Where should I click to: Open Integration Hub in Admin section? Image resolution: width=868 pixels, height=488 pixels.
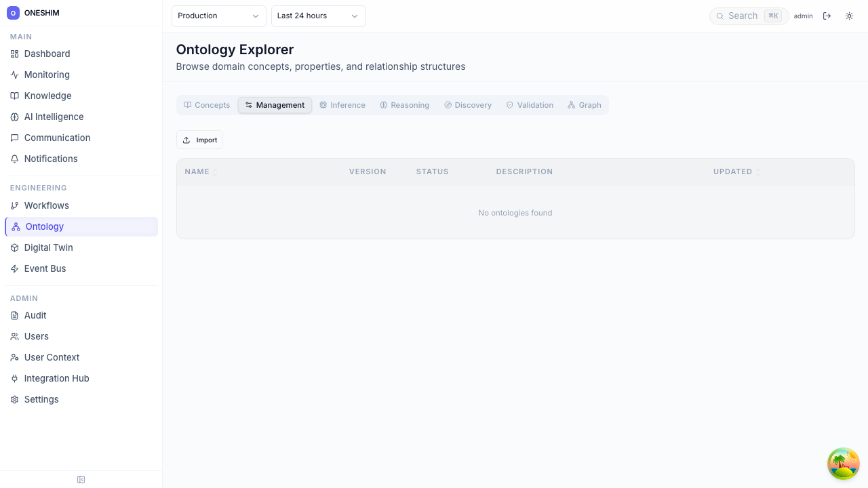(x=56, y=378)
